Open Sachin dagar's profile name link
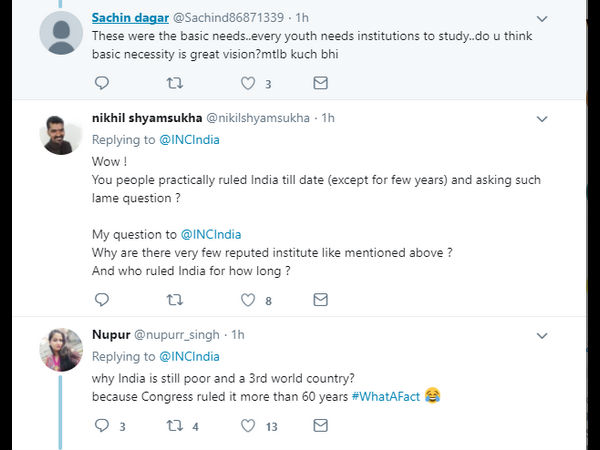The width and height of the screenshot is (600, 450). (130, 18)
